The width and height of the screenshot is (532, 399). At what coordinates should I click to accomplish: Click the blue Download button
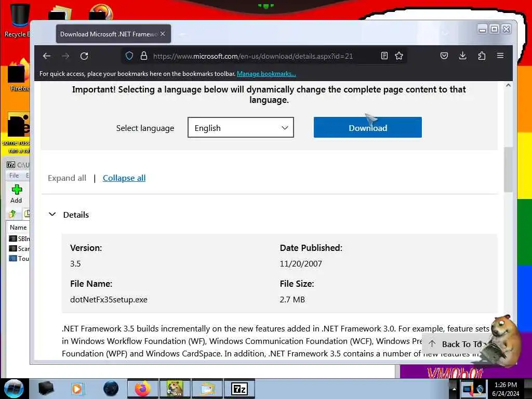(368, 127)
